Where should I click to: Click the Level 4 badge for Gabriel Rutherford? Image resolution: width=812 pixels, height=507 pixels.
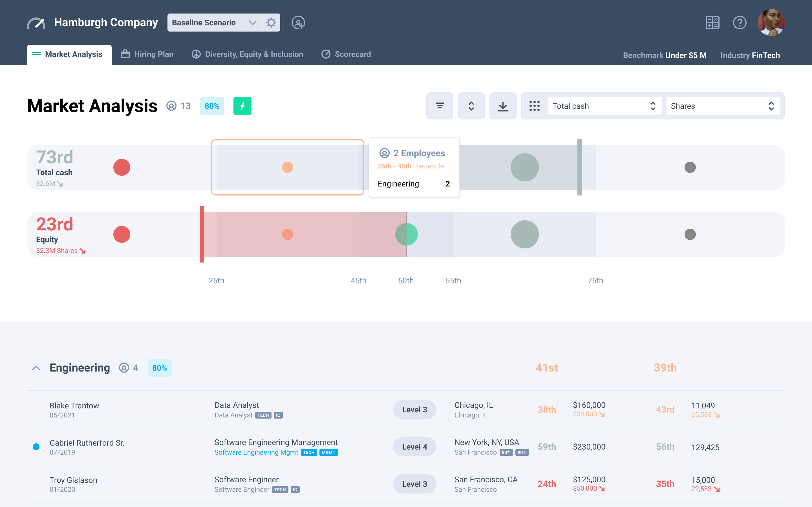[x=414, y=446]
